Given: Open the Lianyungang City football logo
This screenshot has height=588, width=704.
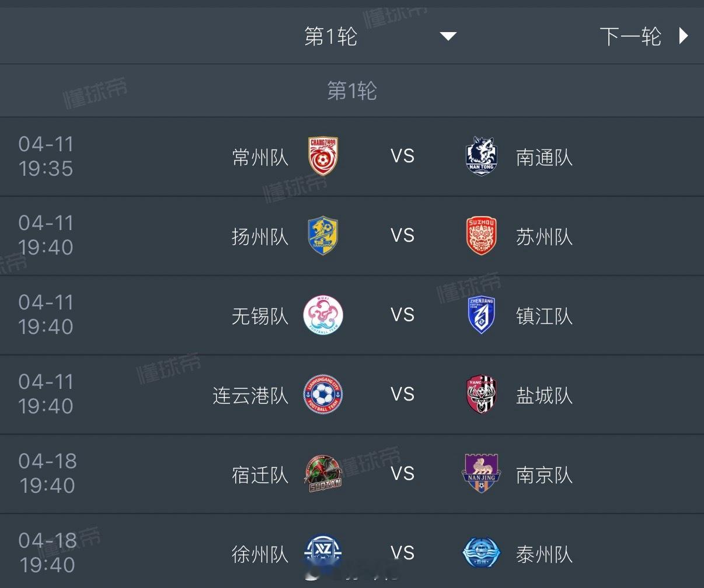Looking at the screenshot, I should click(x=323, y=395).
